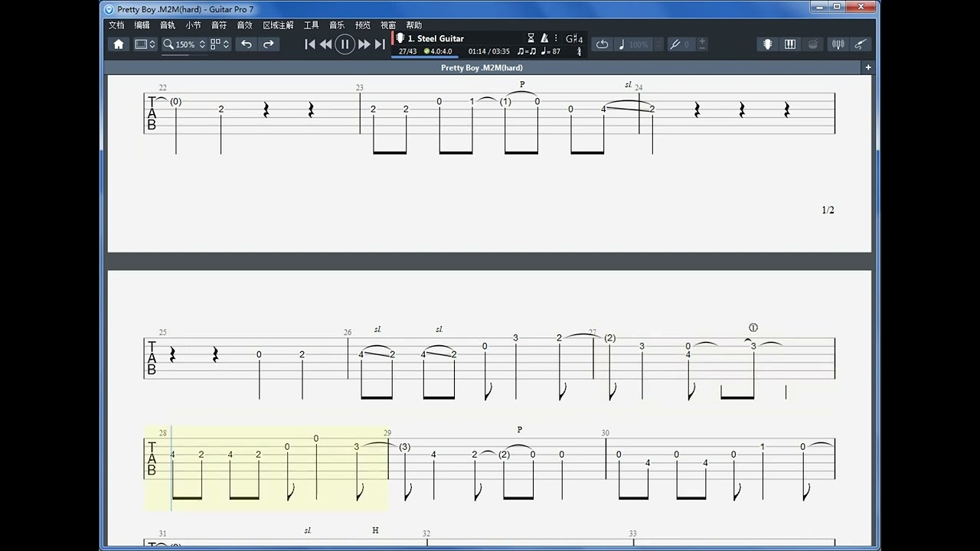
Task: Open the 编辑 (Edit) menu
Action: 142,25
